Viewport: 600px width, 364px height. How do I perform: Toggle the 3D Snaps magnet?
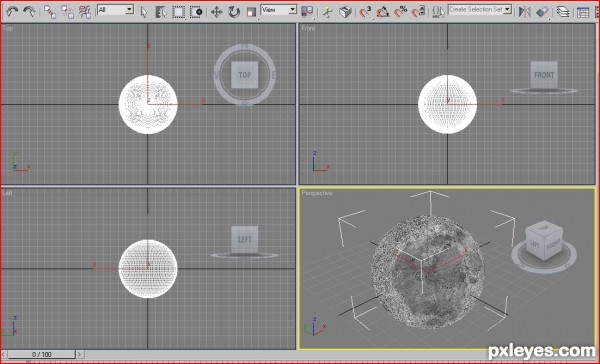[365, 12]
